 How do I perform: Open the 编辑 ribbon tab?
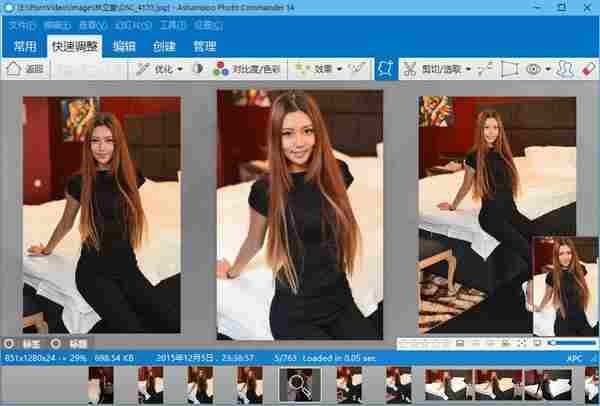(x=124, y=46)
